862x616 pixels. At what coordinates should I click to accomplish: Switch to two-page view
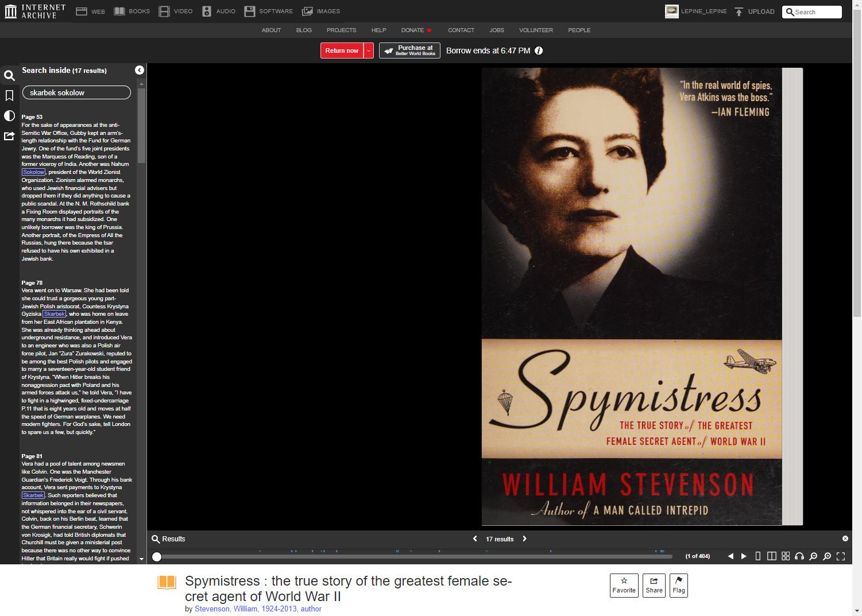coord(772,556)
